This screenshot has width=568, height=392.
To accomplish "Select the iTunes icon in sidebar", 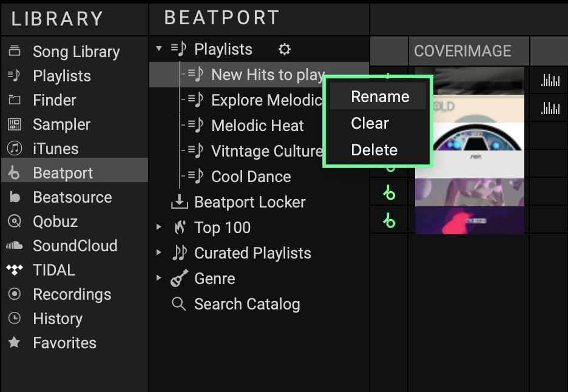I will (14, 149).
